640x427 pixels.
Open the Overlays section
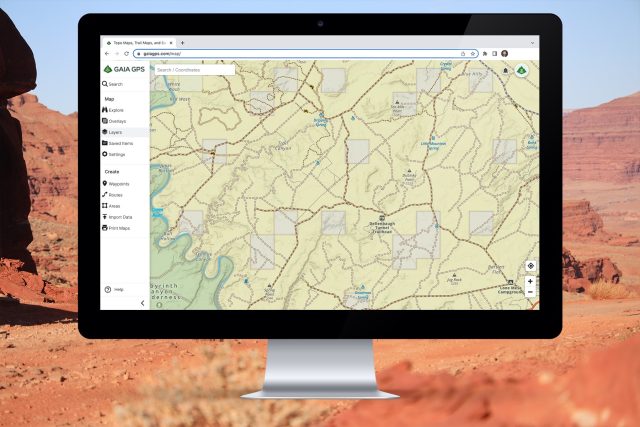click(x=117, y=121)
